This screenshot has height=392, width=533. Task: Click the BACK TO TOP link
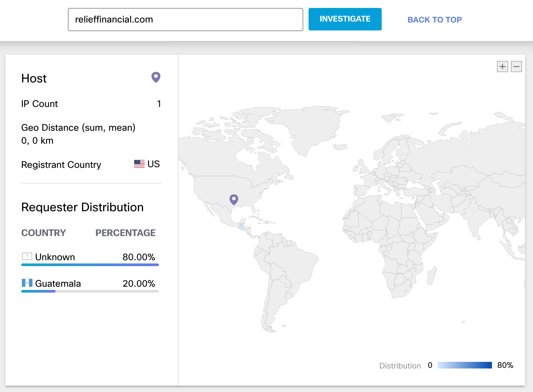(434, 20)
